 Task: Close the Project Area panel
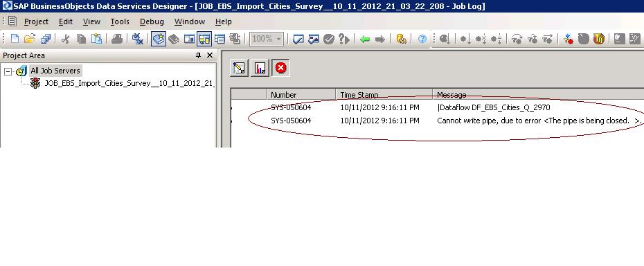click(x=210, y=55)
